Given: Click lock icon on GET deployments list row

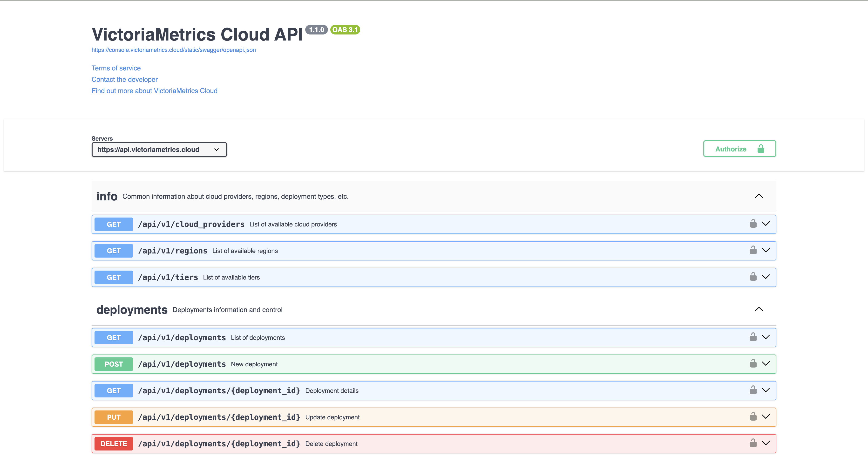Looking at the screenshot, I should click(x=753, y=337).
